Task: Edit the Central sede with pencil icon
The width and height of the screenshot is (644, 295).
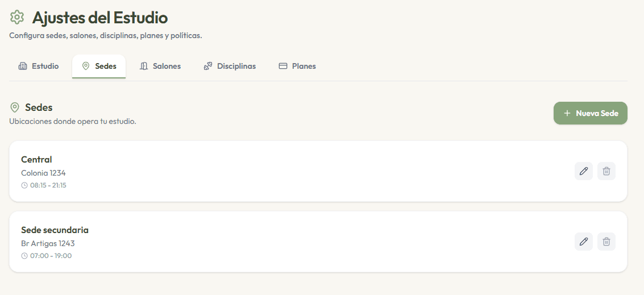Action: point(583,171)
